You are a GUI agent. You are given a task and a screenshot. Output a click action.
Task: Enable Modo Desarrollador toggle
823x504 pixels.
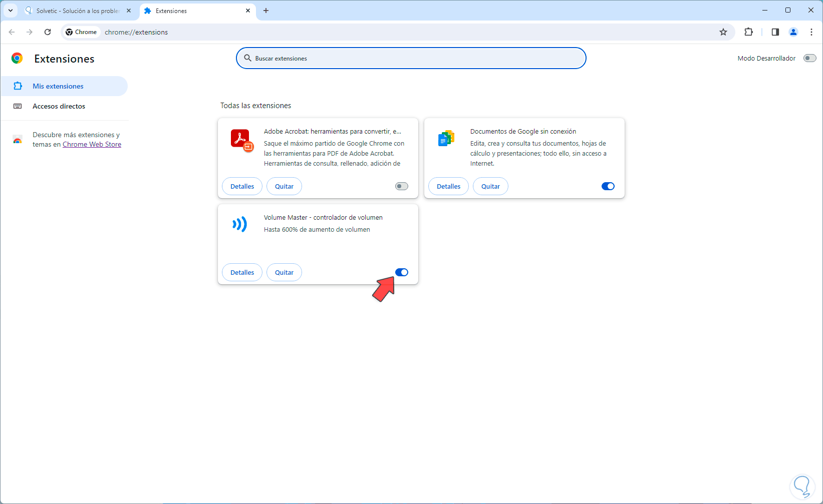pos(809,58)
